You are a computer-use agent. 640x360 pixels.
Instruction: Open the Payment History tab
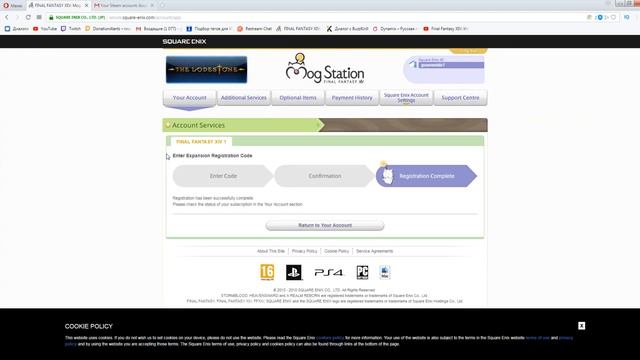pyautogui.click(x=352, y=98)
